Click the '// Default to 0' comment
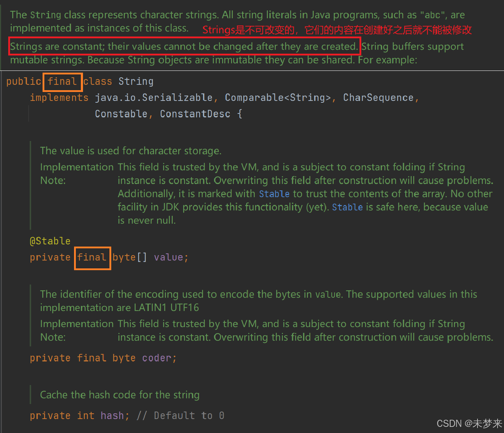The width and height of the screenshot is (504, 433). [x=180, y=416]
